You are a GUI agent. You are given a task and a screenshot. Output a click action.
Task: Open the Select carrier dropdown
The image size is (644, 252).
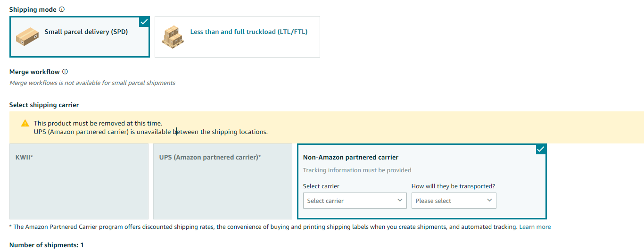coord(355,201)
